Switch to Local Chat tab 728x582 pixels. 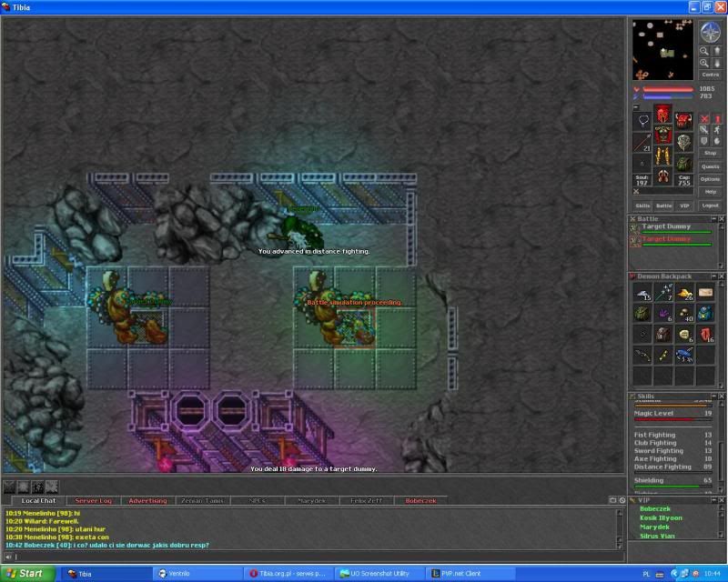(38, 501)
